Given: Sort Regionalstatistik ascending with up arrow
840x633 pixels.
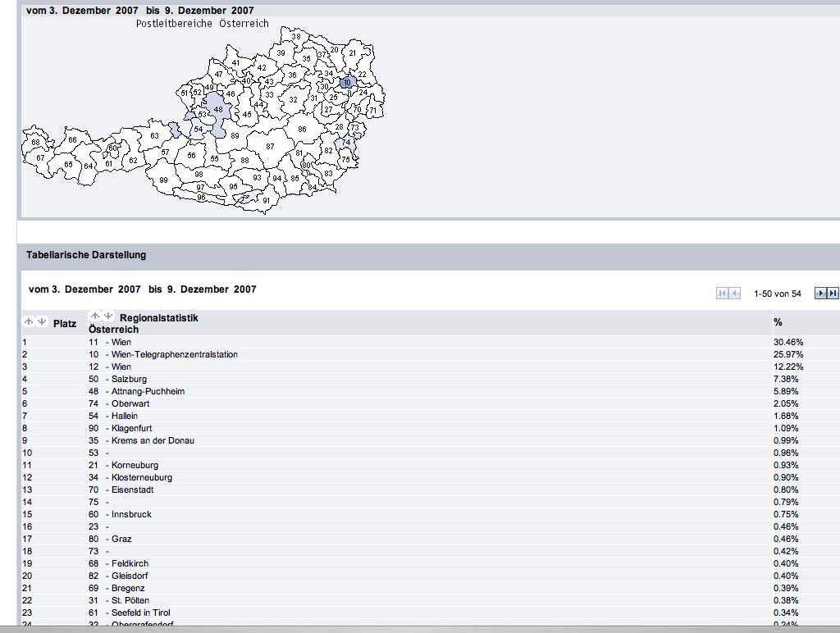Looking at the screenshot, I should point(94,316).
